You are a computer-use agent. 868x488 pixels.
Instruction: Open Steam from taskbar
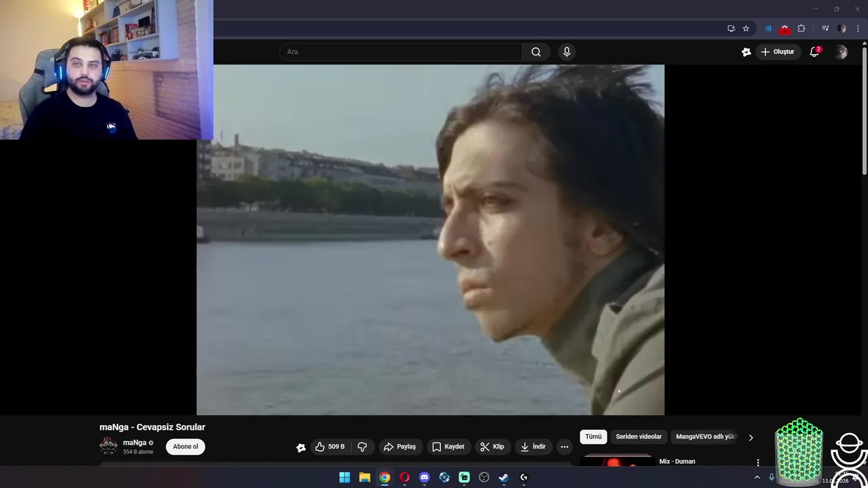click(x=504, y=477)
